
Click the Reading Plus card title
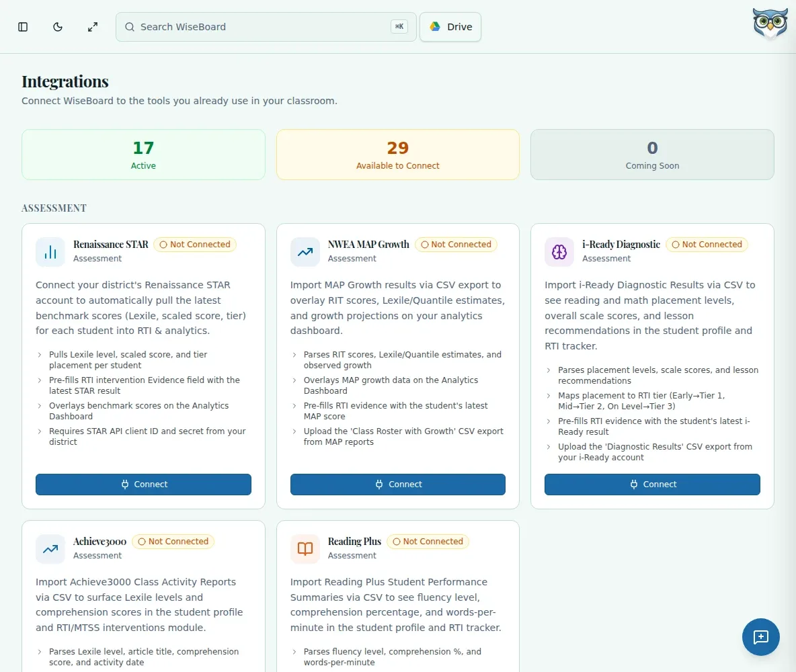coord(354,542)
